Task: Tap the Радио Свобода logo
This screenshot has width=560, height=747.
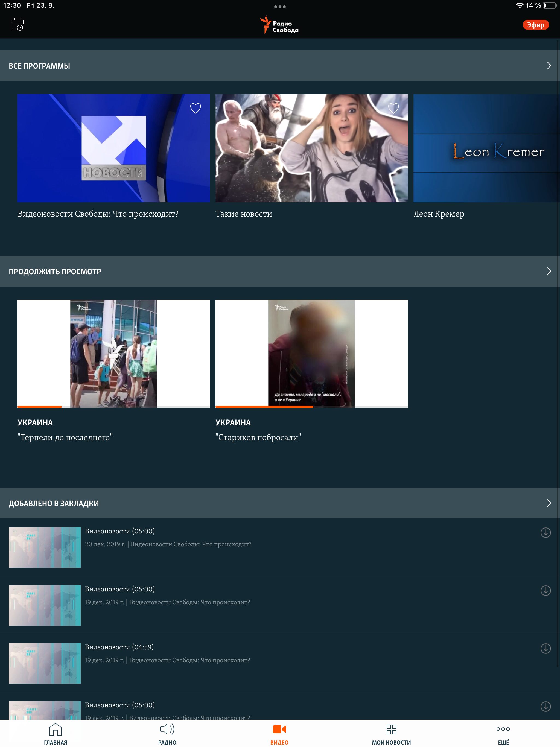Action: [279, 25]
